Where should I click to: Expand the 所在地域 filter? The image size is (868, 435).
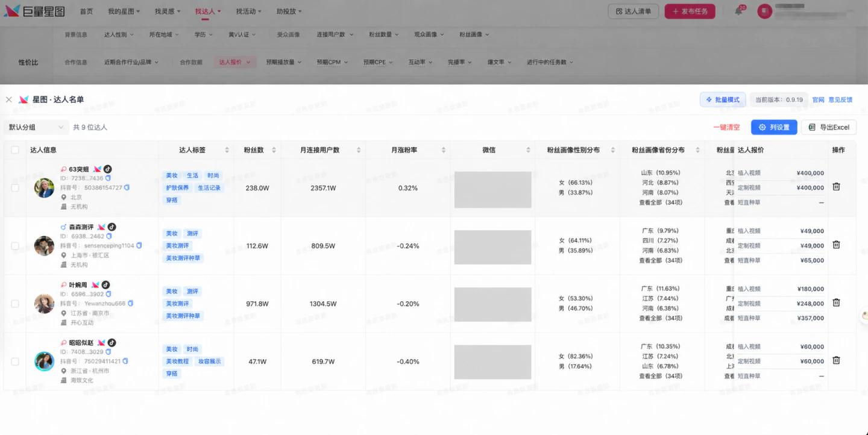click(164, 35)
